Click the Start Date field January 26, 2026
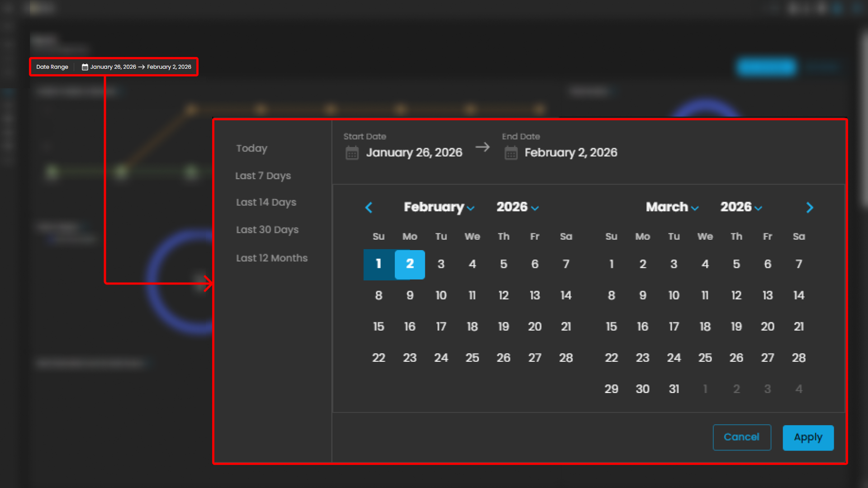Viewport: 868px width, 488px height. [414, 152]
